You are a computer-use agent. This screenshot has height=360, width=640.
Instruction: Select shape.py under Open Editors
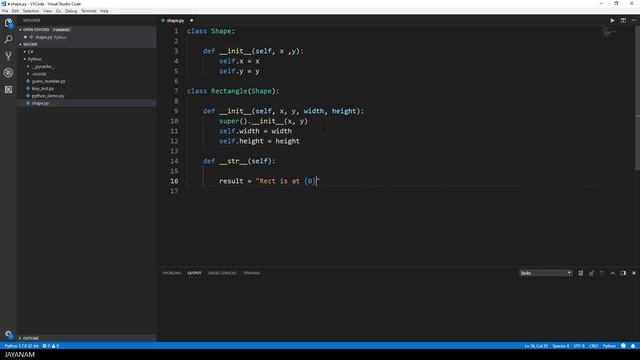tap(44, 37)
